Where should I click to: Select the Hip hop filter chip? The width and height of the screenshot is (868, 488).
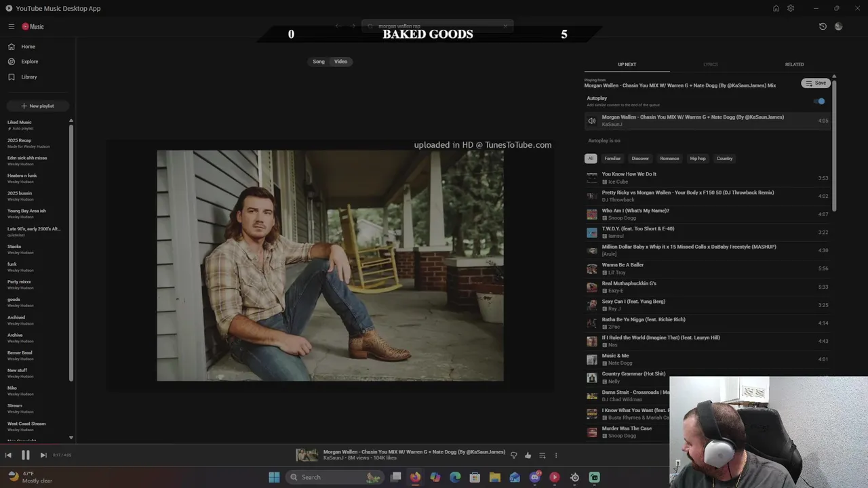698,159
